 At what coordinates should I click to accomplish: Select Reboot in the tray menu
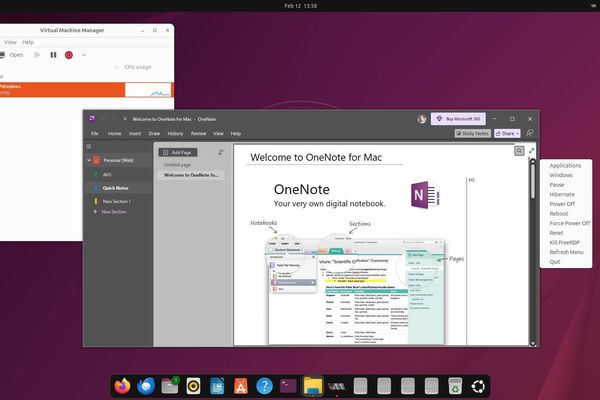[x=559, y=214]
